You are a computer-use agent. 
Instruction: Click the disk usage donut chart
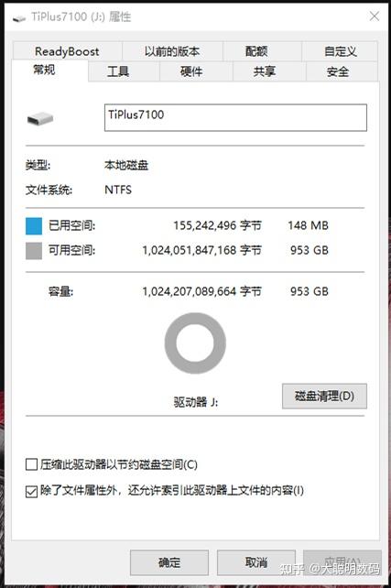[x=195, y=343]
